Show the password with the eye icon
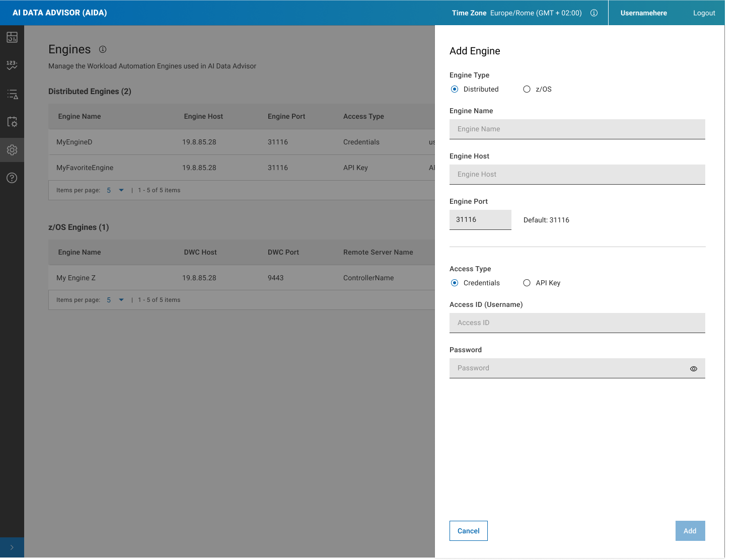The width and height of the screenshot is (742, 560). (x=693, y=369)
